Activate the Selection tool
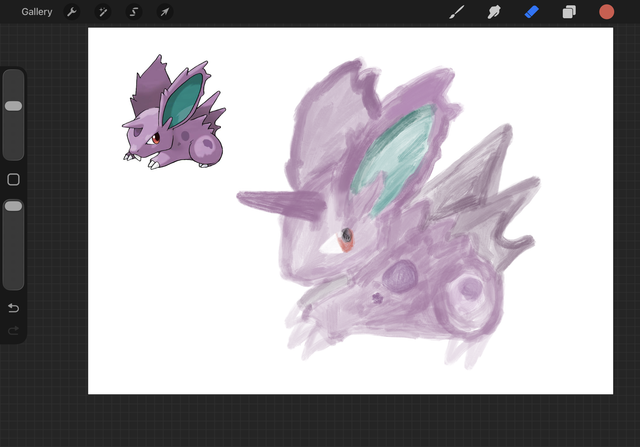 134,12
